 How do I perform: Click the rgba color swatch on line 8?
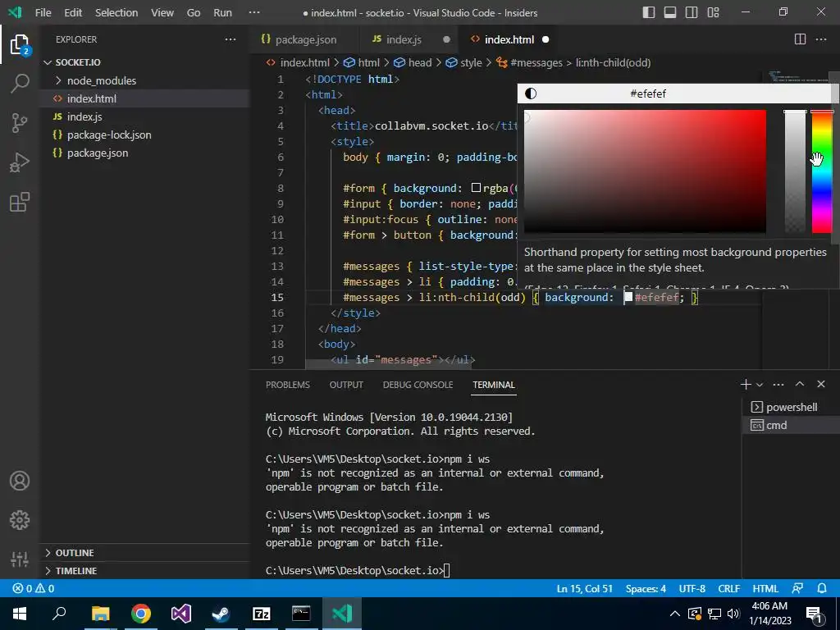476,188
